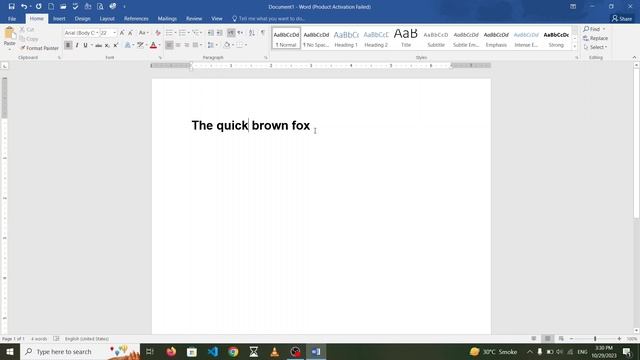The height and width of the screenshot is (360, 640).
Task: Apply the No Spacing style
Action: 316,38
